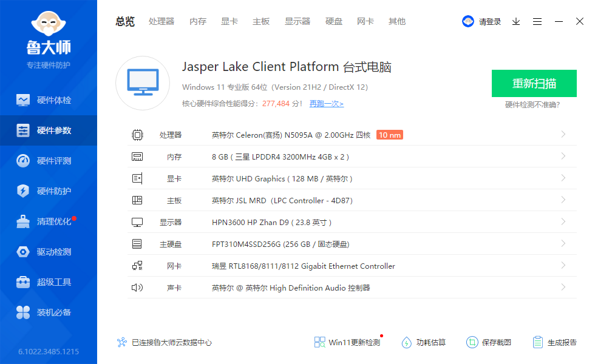Switch to the 显卡 tab
Screen dimensions: 595x364
(x=229, y=21)
